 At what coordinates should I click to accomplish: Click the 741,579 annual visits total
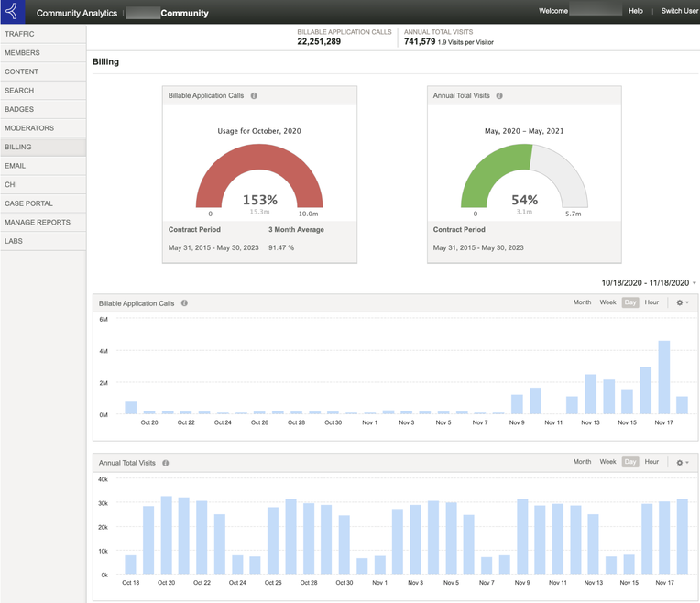pyautogui.click(x=420, y=41)
